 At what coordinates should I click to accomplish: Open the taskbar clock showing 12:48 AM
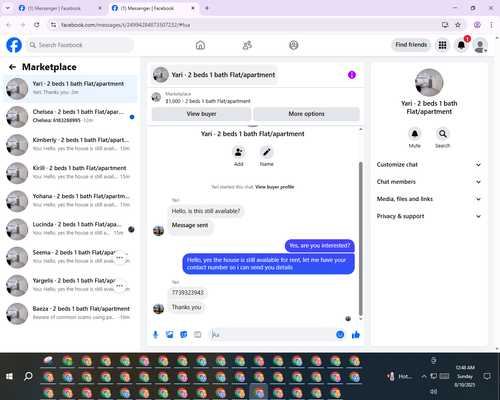[465, 376]
